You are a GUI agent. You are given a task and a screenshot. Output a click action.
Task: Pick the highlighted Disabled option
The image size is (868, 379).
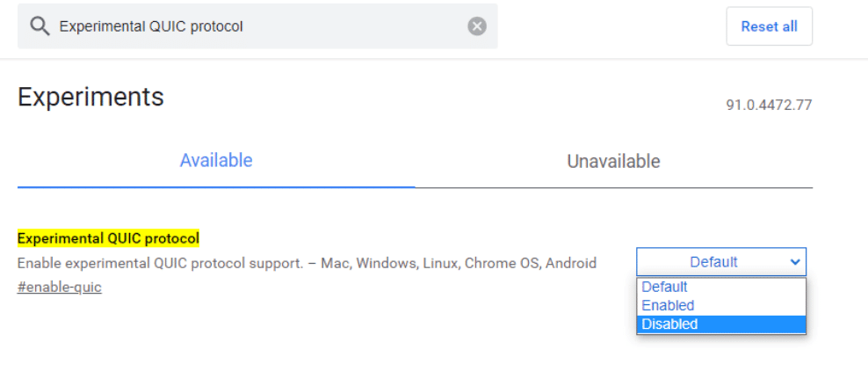point(670,324)
